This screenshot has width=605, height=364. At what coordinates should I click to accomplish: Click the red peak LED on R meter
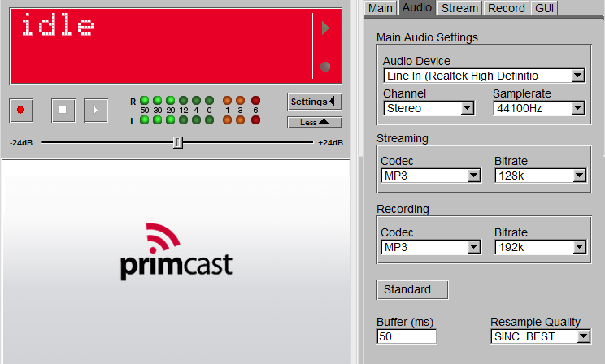(255, 101)
